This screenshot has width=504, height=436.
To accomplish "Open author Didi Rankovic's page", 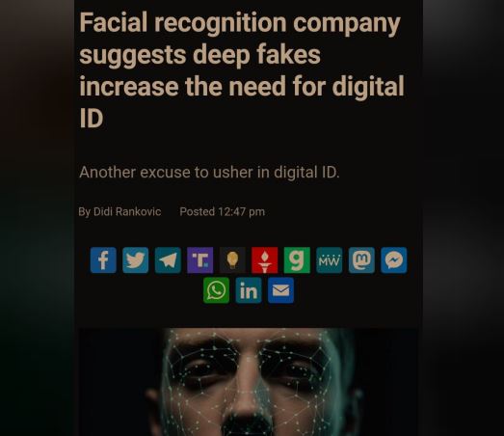I will coord(127,211).
